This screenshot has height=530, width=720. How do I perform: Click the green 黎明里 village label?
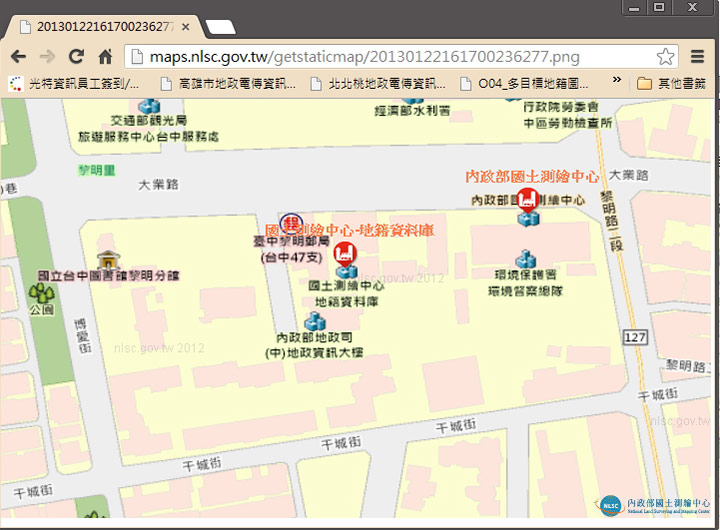click(x=96, y=171)
